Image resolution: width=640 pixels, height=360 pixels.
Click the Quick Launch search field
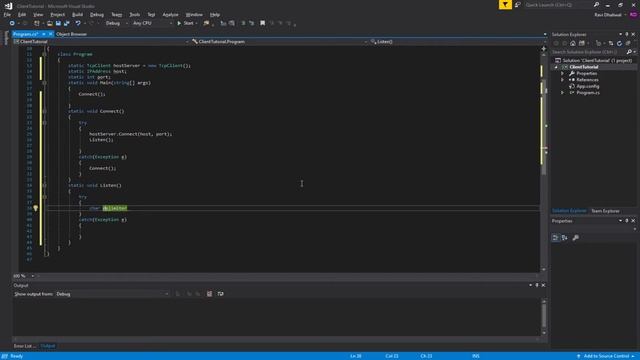point(557,5)
